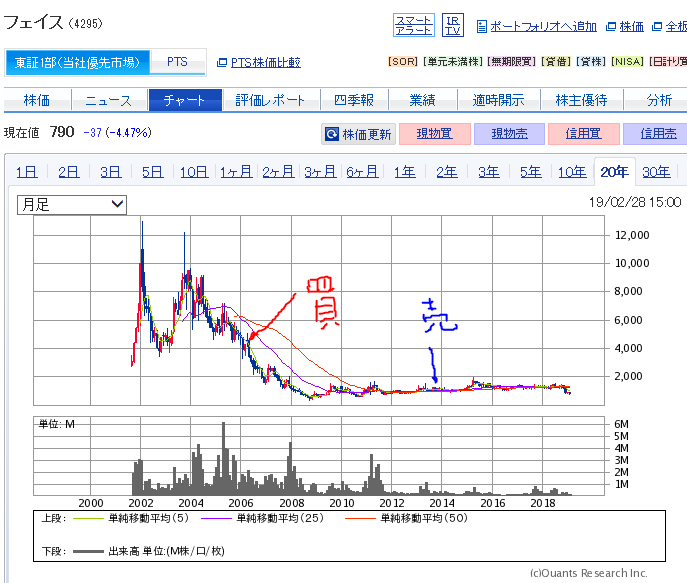
Task: Select the 30年 chart period
Action: 656,172
